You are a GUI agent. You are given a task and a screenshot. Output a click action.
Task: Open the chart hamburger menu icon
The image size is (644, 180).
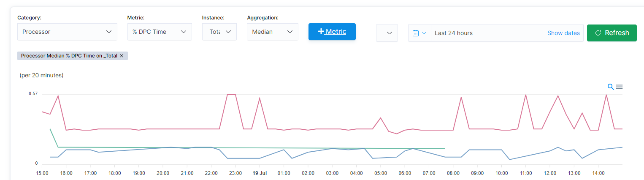[620, 87]
